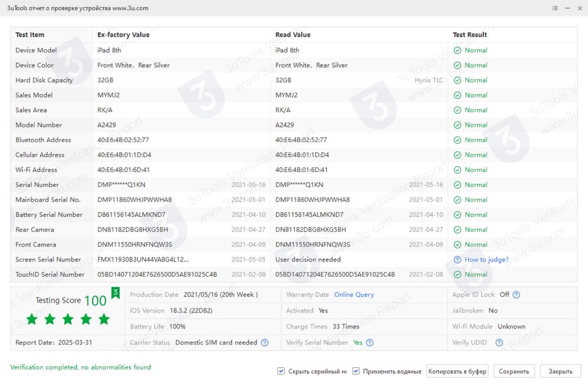
Task: Click the Normal checkmark icon for TouchID Serial Number
Action: (457, 274)
